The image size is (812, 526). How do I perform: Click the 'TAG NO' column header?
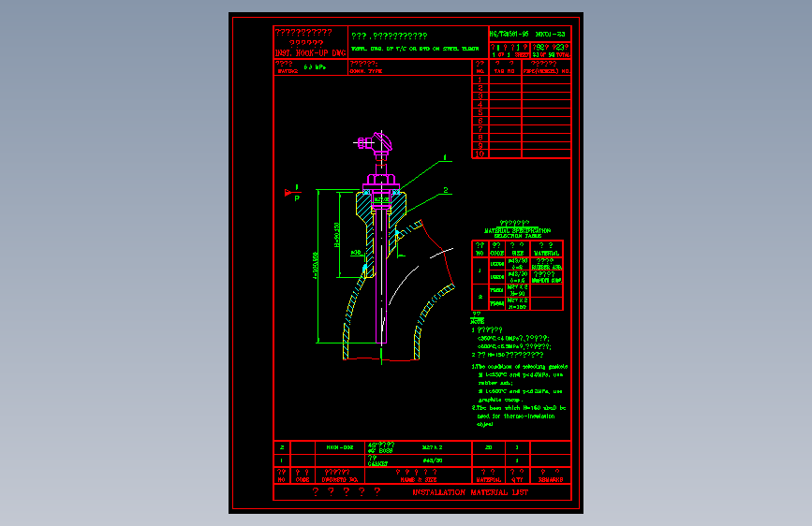tap(504, 71)
